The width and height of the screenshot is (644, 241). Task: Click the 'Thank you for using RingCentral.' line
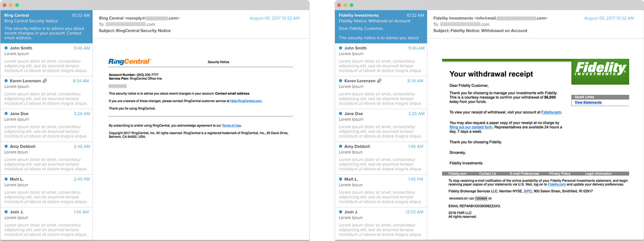pos(132,108)
